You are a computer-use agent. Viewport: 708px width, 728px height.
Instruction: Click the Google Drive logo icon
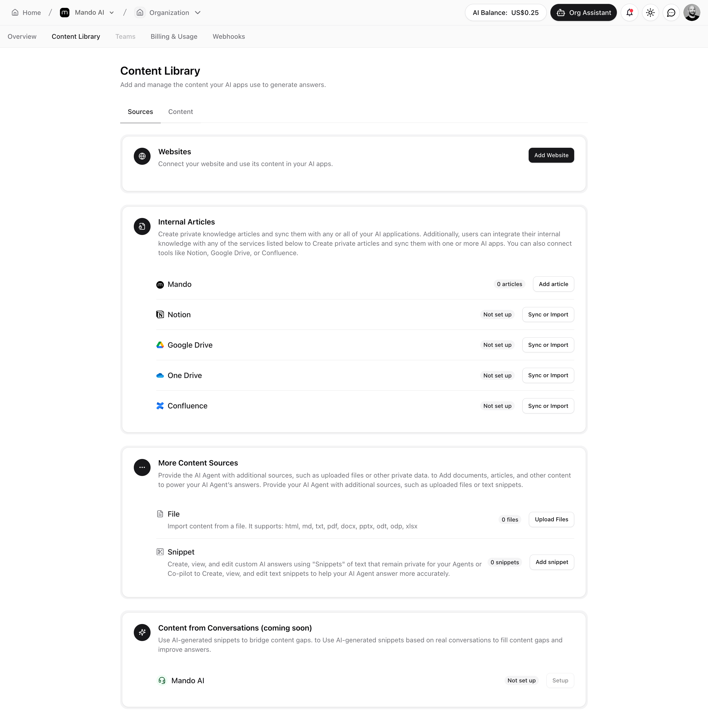coord(160,345)
